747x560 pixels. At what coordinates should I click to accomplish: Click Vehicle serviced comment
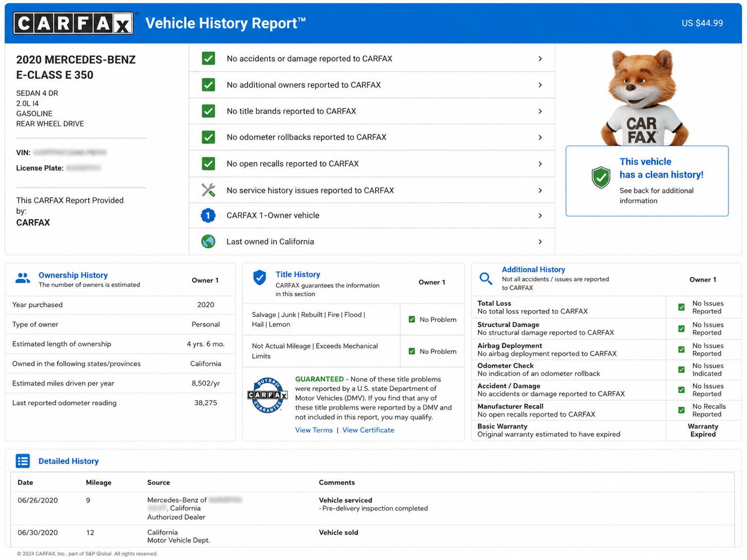coord(346,500)
